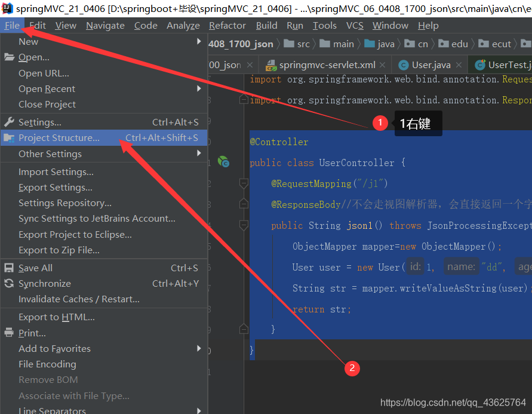Screen dimensions: 532x414
Task: Click the Project Structure folder icon
Action: (x=9, y=138)
